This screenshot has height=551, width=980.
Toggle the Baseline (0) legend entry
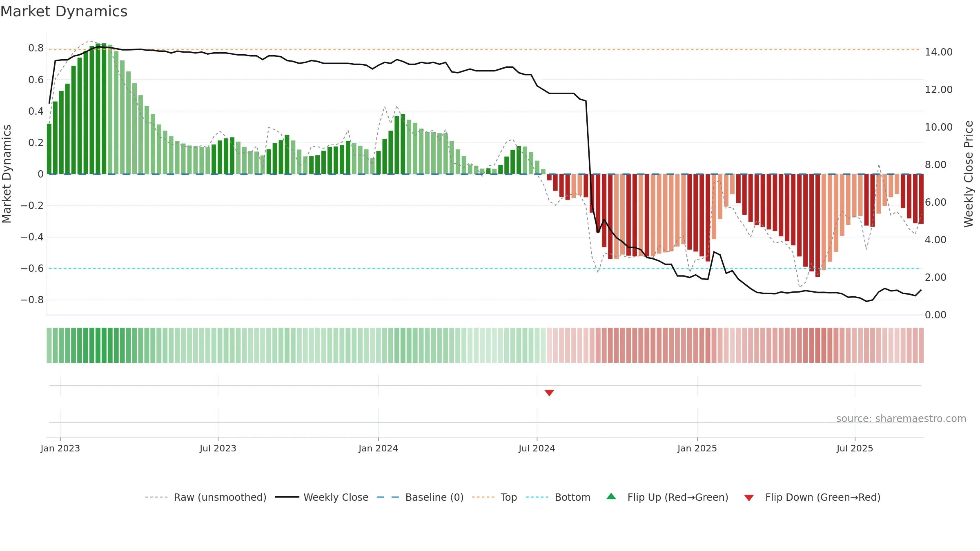[420, 497]
